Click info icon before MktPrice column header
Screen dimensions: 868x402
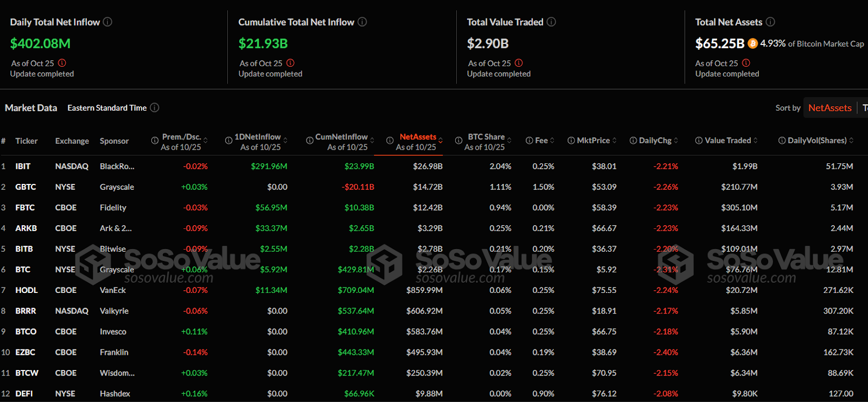click(571, 141)
